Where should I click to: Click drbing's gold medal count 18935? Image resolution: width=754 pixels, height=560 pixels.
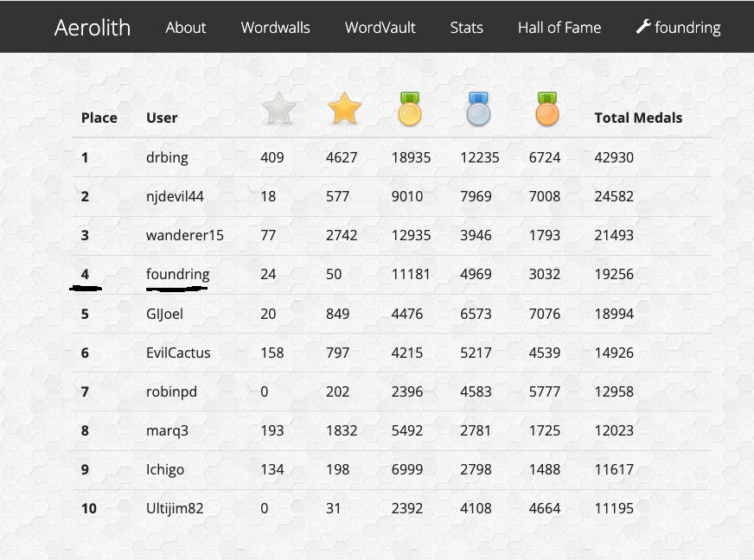[x=411, y=157]
